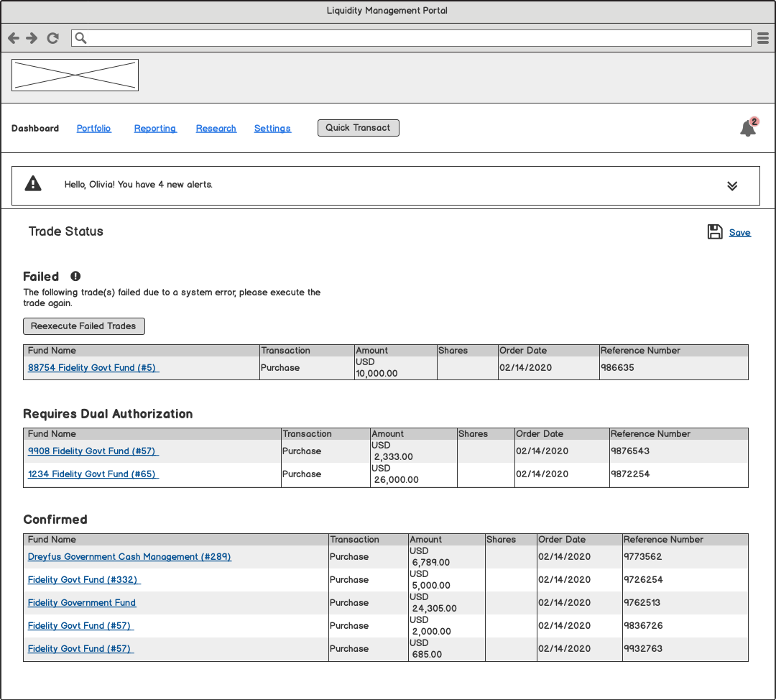The image size is (776, 700).
Task: Click the Requires Dual Authorization heading
Action: tap(108, 414)
